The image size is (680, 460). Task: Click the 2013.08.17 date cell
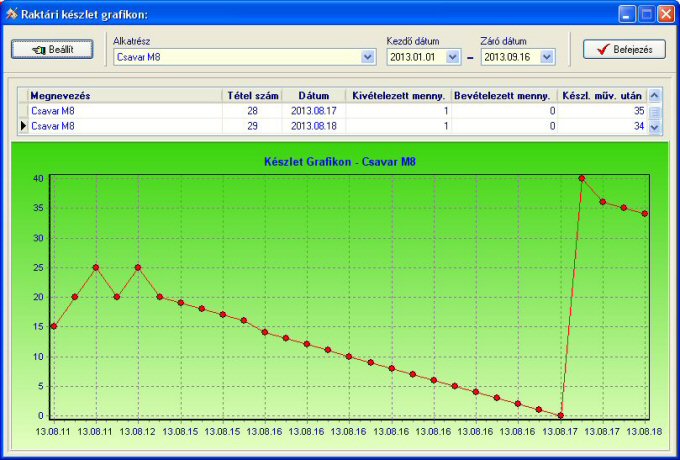click(314, 111)
